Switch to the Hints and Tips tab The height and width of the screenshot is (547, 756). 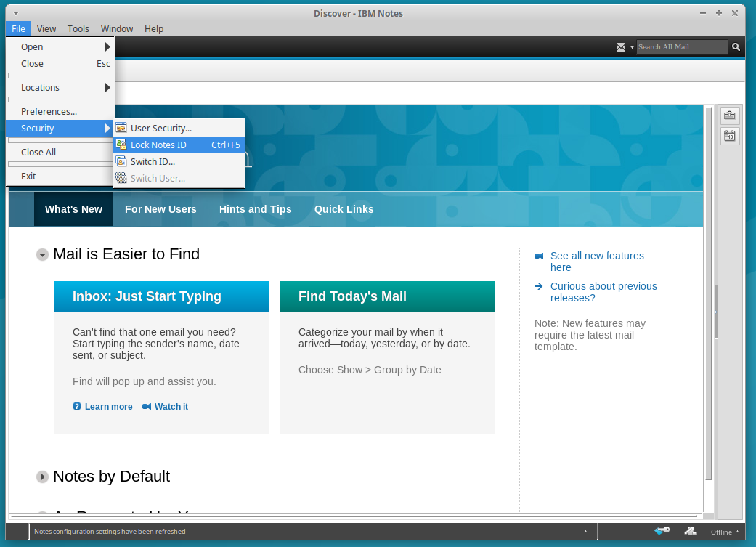(x=255, y=208)
